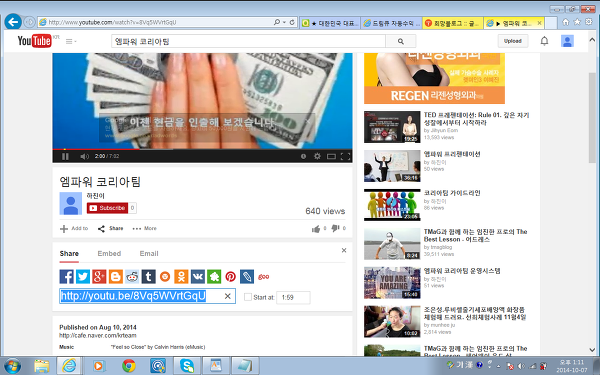Clear the youtu.be share URL field
600x375 pixels.
pos(227,296)
